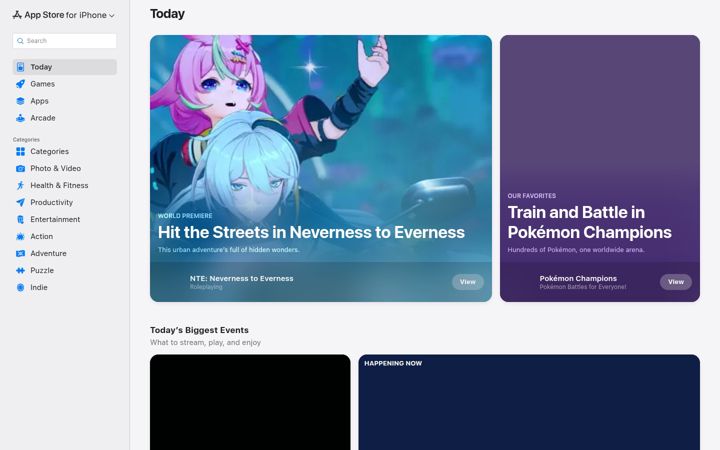Screen dimensions: 720x450
Task: Click the Today's Biggest Events heading
Action: pos(199,330)
